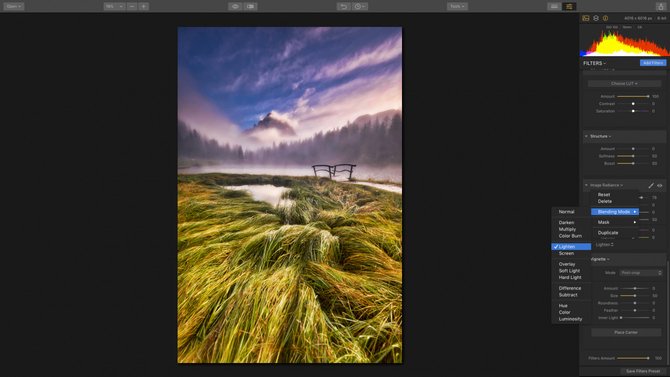Open the Choose LUT dropdown
Image resolution: width=670 pixels, height=377 pixels.
624,84
